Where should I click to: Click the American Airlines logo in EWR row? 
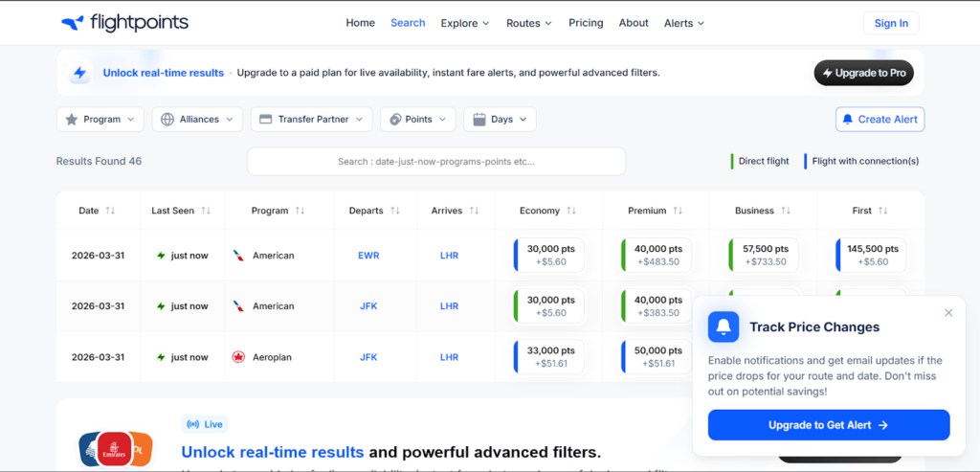coord(238,256)
